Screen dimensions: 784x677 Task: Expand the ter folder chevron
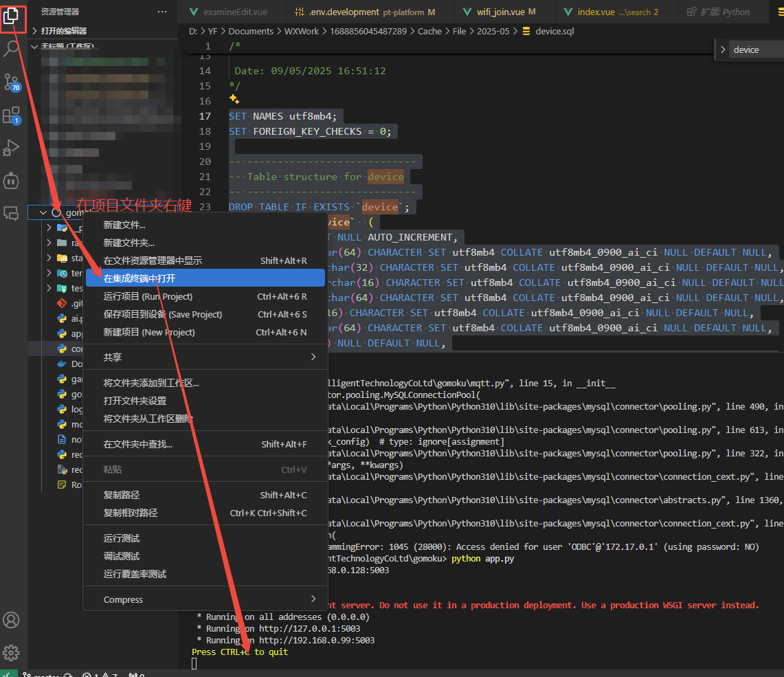tap(49, 273)
